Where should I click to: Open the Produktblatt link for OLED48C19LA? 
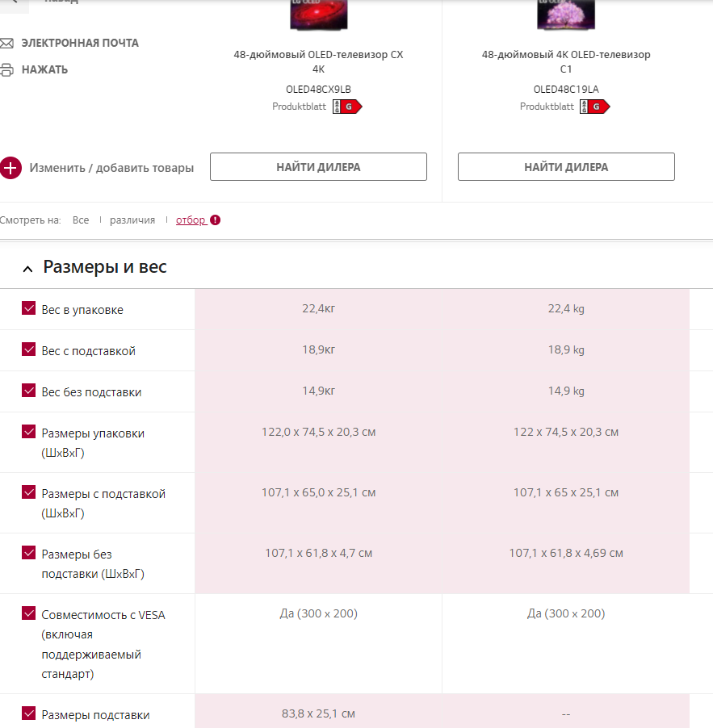click(x=547, y=107)
